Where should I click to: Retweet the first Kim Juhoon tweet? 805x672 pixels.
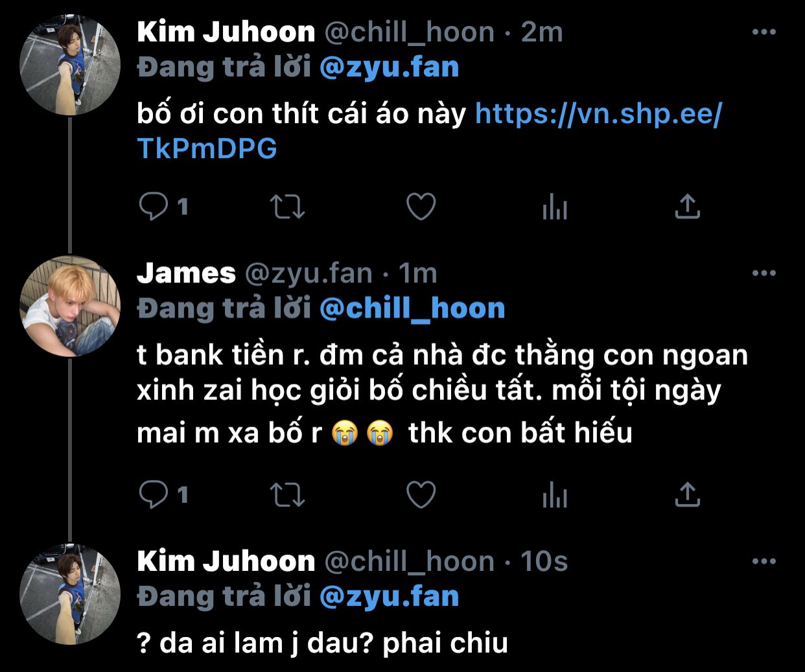pos(287,207)
